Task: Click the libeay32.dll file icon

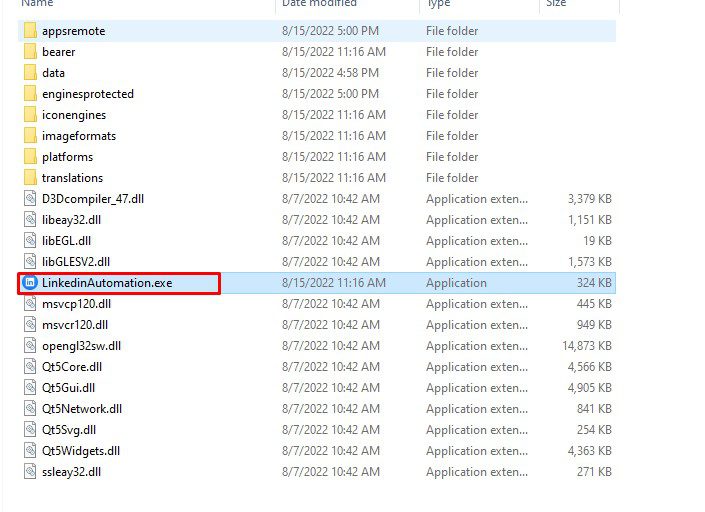Action: [x=30, y=220]
